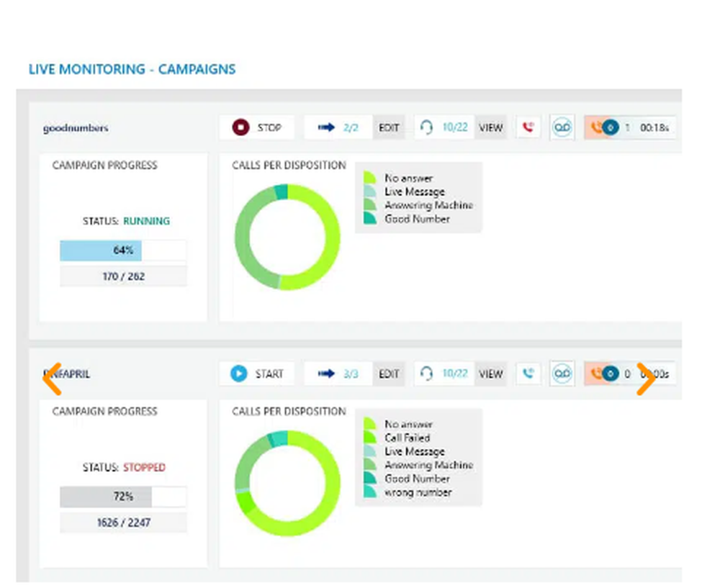Go to next slide with orange right chevron
The height and width of the screenshot is (588, 720).
click(x=646, y=379)
